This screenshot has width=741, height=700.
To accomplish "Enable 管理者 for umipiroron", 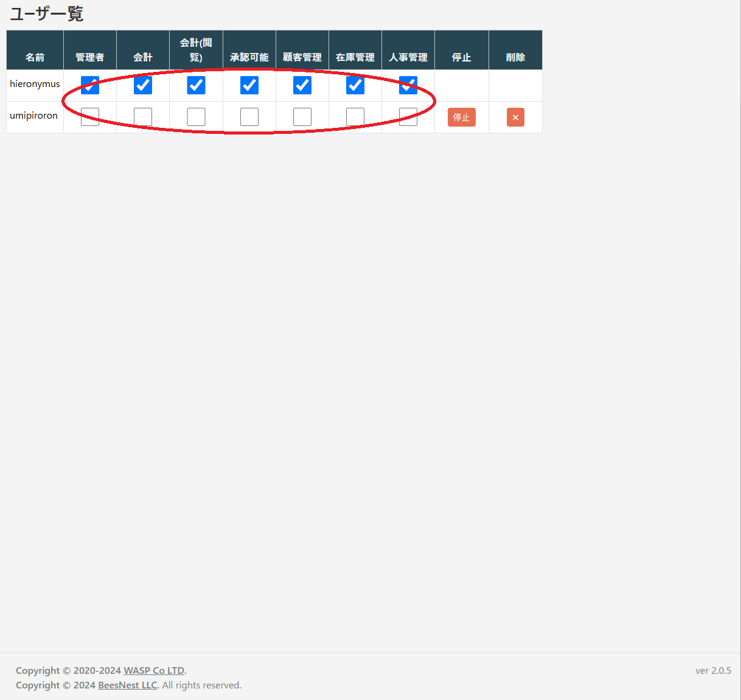I will (90, 117).
